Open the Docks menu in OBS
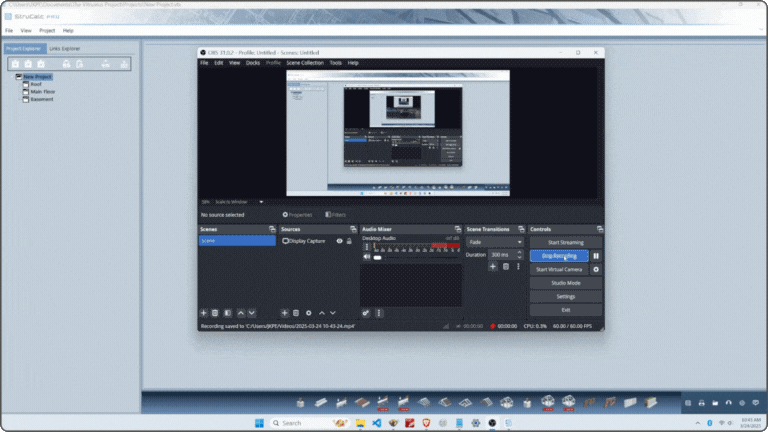The height and width of the screenshot is (432, 768). (x=252, y=62)
